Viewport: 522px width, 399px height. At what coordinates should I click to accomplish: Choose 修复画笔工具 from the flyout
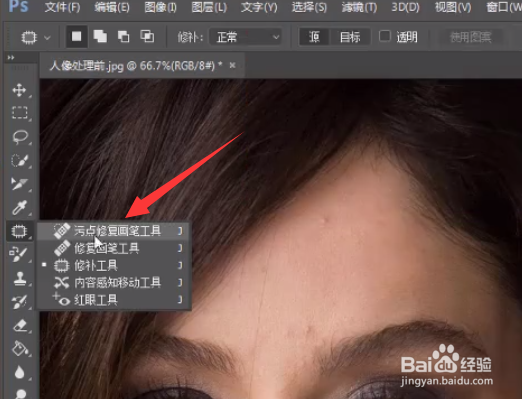(x=113, y=248)
